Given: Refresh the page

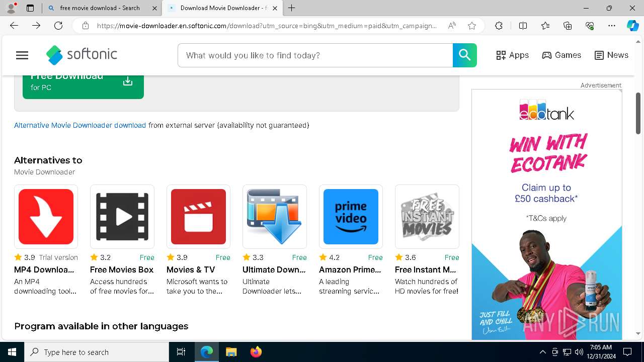Looking at the screenshot, I should click(x=58, y=26).
